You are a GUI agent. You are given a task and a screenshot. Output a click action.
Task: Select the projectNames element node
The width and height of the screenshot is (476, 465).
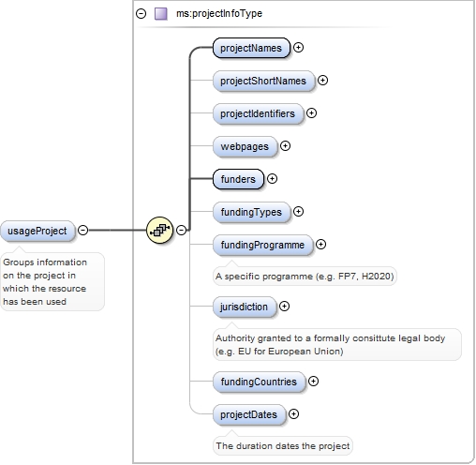tap(251, 48)
